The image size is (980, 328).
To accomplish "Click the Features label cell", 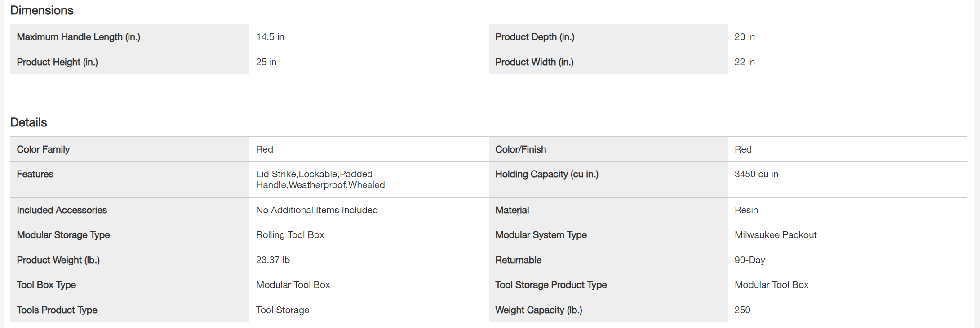I will click(35, 174).
